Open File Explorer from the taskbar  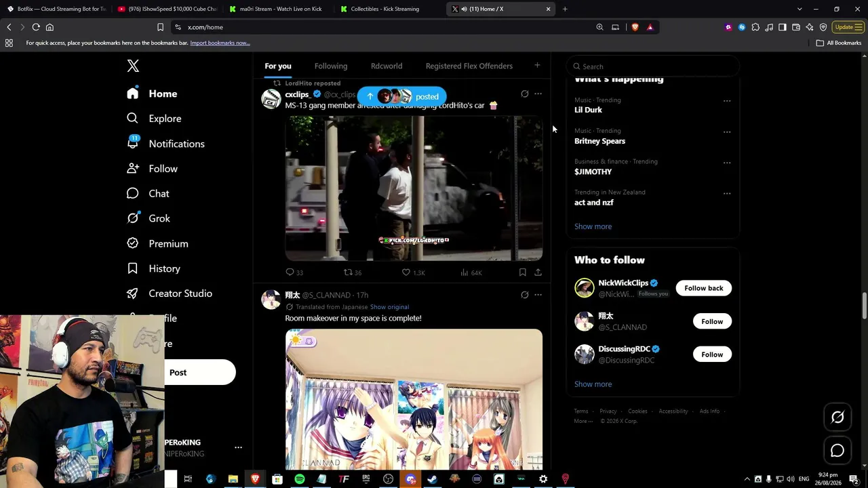pos(233,479)
